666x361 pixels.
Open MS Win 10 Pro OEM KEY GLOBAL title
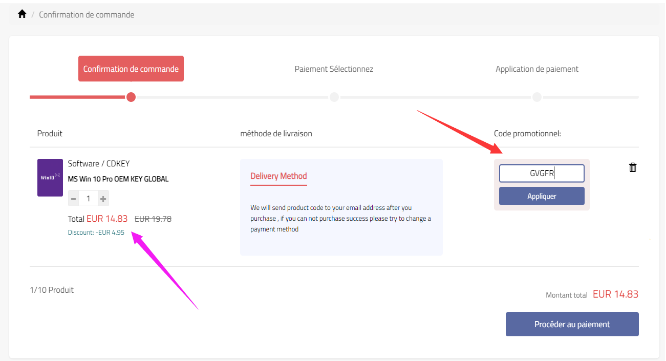point(118,179)
